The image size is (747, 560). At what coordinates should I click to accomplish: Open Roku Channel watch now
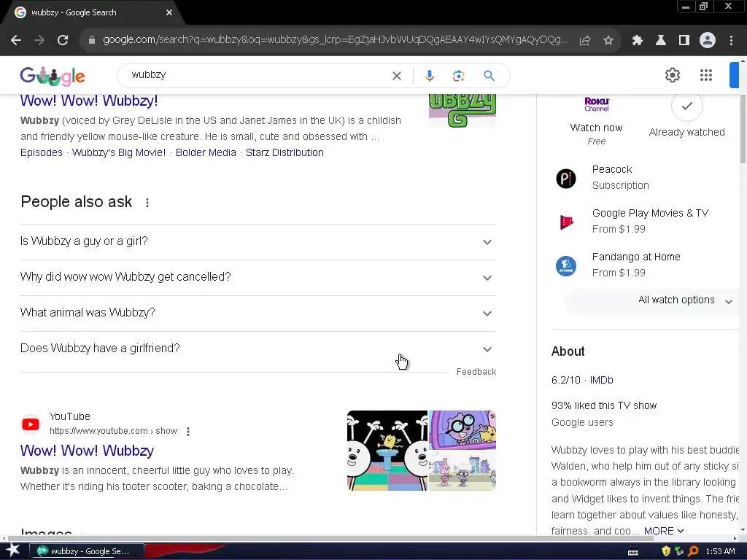tap(597, 120)
